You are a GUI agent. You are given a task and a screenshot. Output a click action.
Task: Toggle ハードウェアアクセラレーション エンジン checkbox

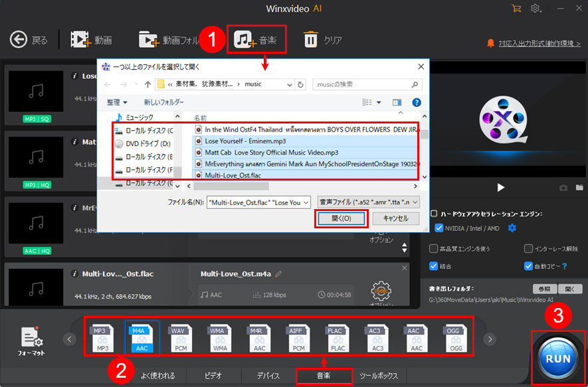[x=433, y=213]
